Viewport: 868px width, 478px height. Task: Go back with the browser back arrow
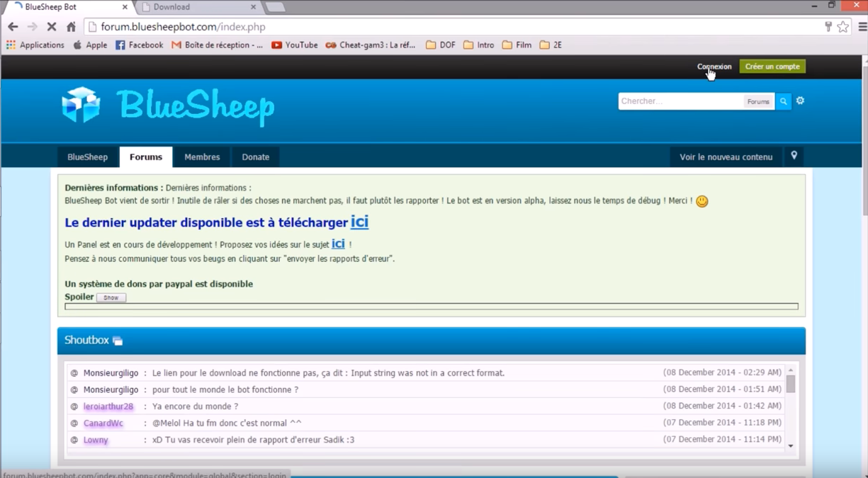13,27
